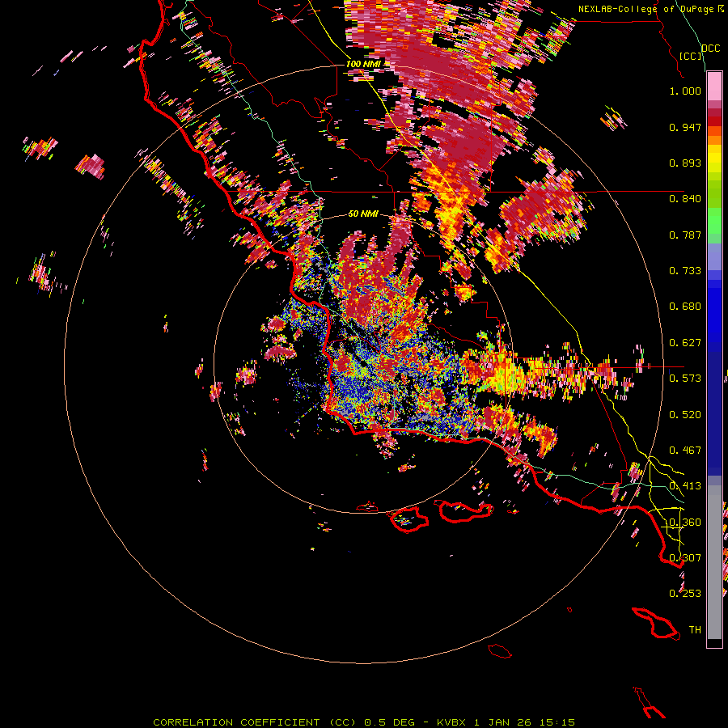Click the [CC] legend label
Screen dimensions: 728x728
click(691, 56)
